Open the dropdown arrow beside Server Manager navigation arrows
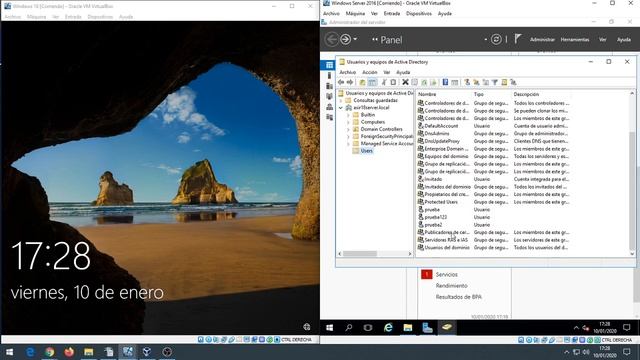640x360 pixels. pyautogui.click(x=355, y=39)
